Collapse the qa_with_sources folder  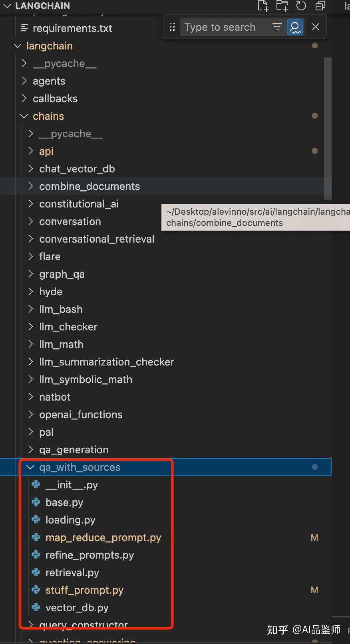pyautogui.click(x=30, y=467)
